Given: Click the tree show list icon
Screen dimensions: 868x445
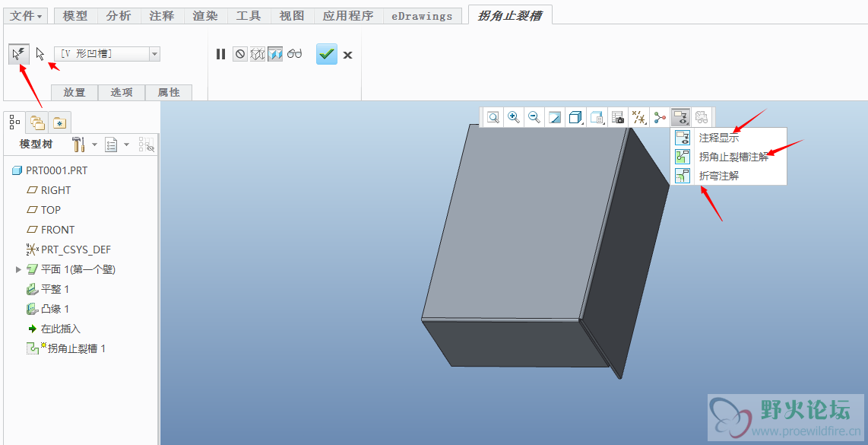Looking at the screenshot, I should (112, 145).
